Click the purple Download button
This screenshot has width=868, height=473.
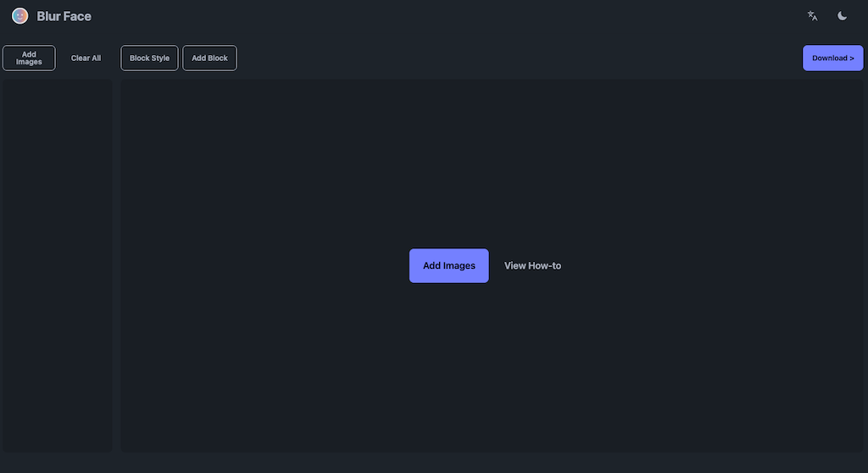point(832,58)
